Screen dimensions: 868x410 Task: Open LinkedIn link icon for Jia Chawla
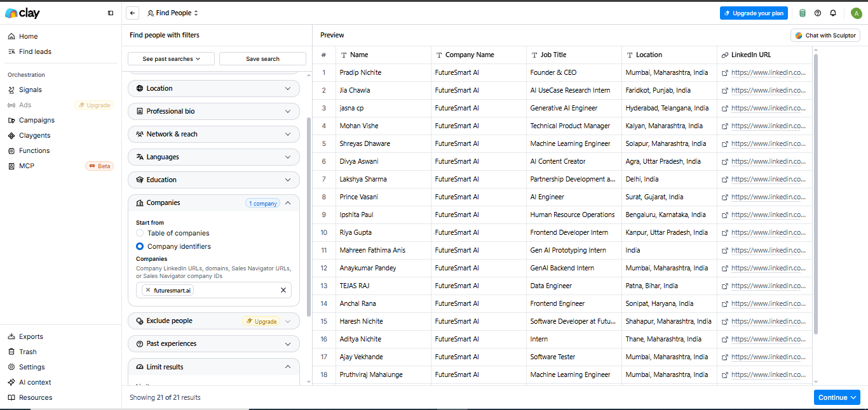coord(725,90)
